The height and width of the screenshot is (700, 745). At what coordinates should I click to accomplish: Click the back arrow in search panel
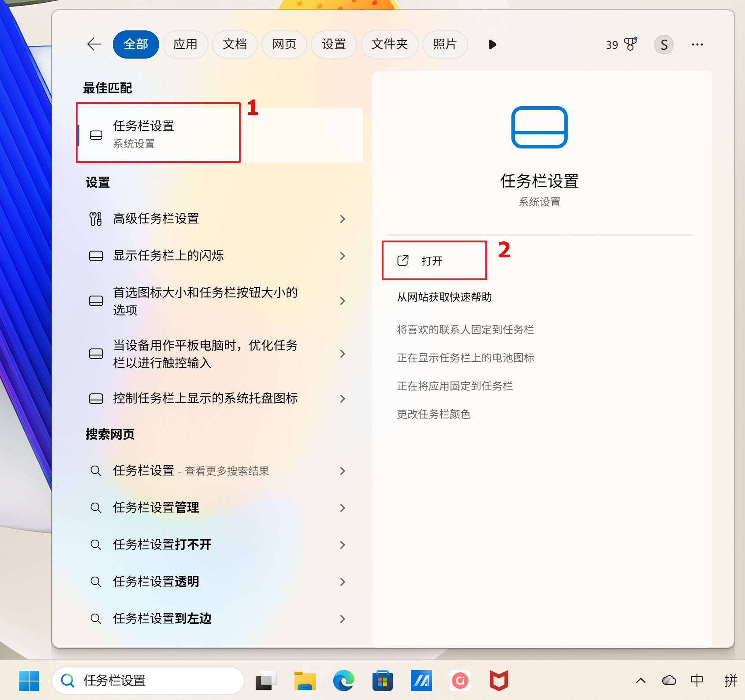[x=94, y=44]
